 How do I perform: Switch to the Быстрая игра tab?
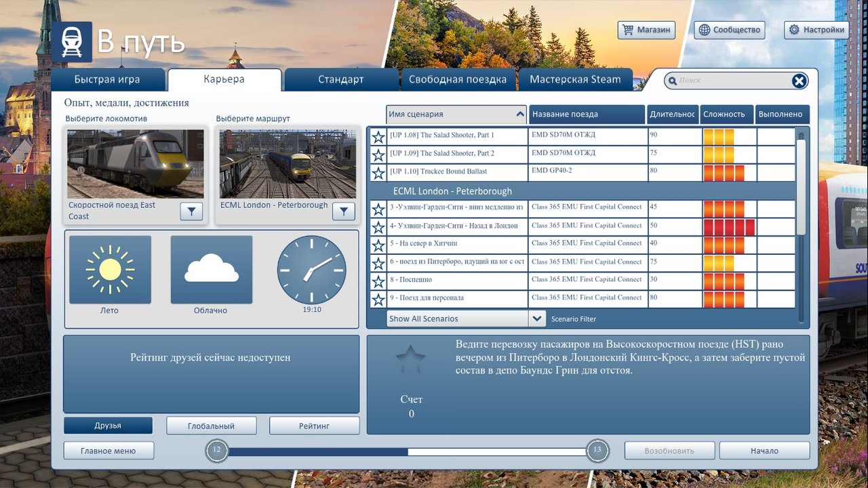[107, 79]
